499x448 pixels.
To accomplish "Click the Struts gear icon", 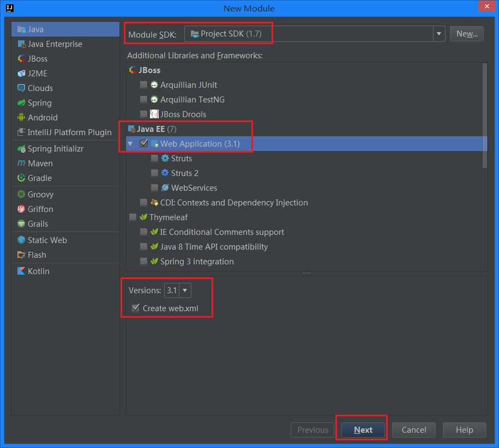I will [x=165, y=159].
